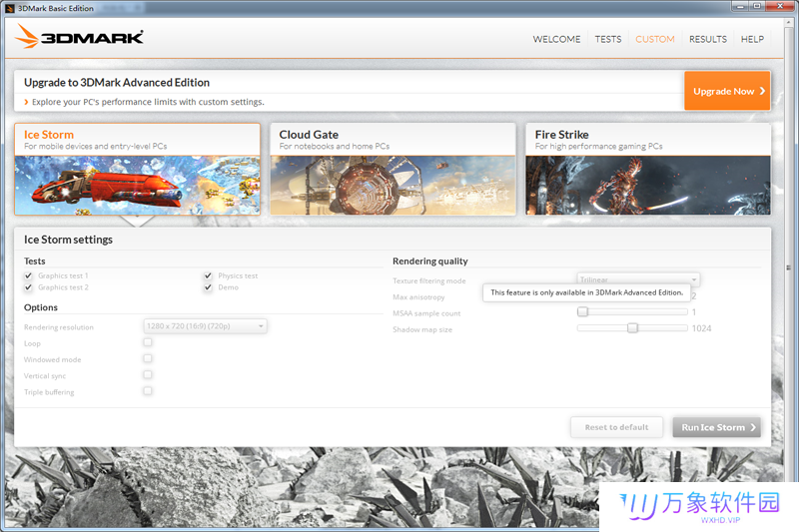
Task: Enable the Loop checkbox
Action: pos(148,342)
